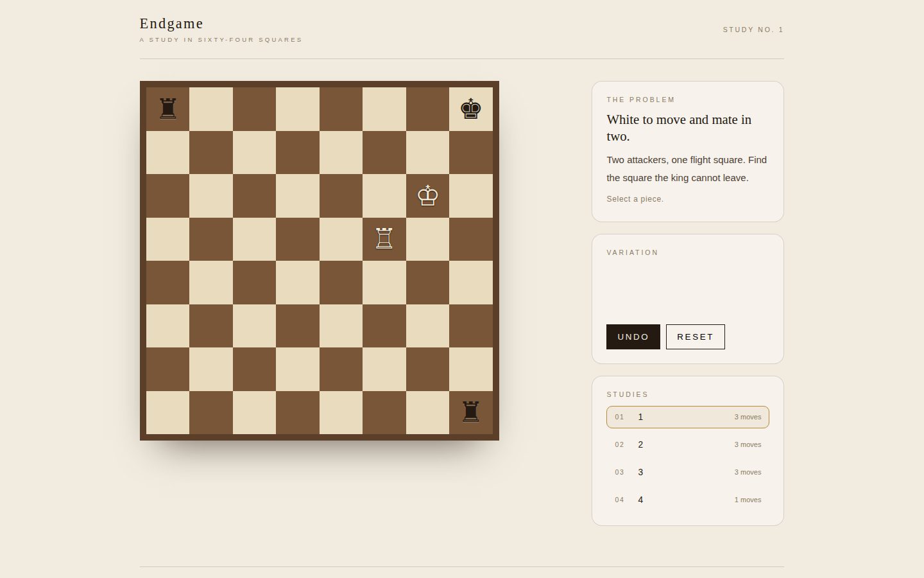Click 'A STUDY IN SIXTY-FOUR SQUARES' subtitle
Screen dimensions: 924x578
point(221,40)
